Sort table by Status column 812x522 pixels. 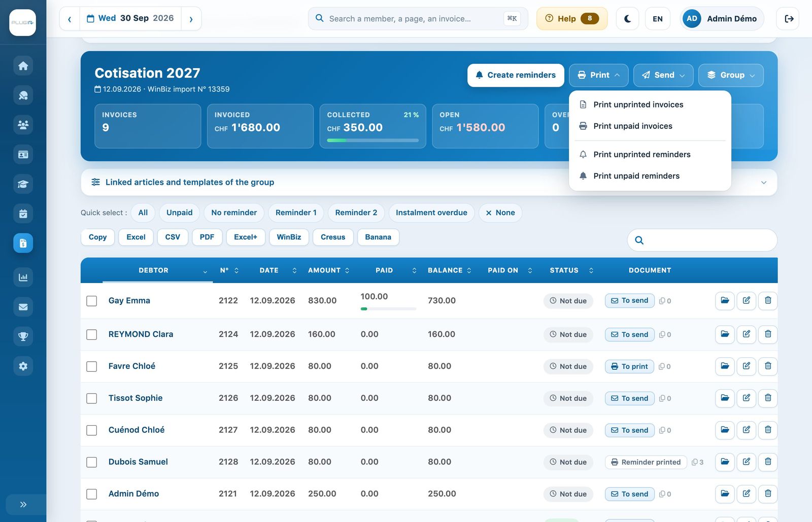[571, 270]
